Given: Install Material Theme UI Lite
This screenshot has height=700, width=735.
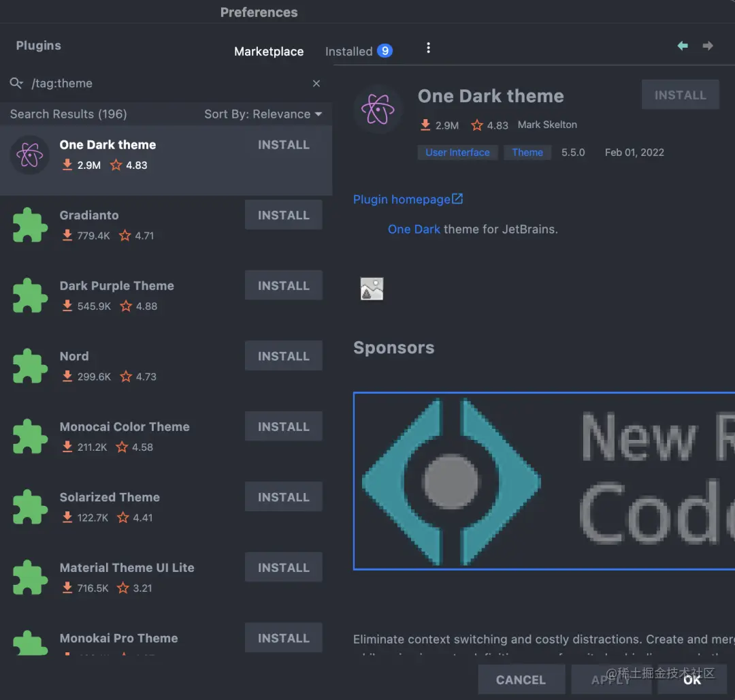Looking at the screenshot, I should (284, 567).
